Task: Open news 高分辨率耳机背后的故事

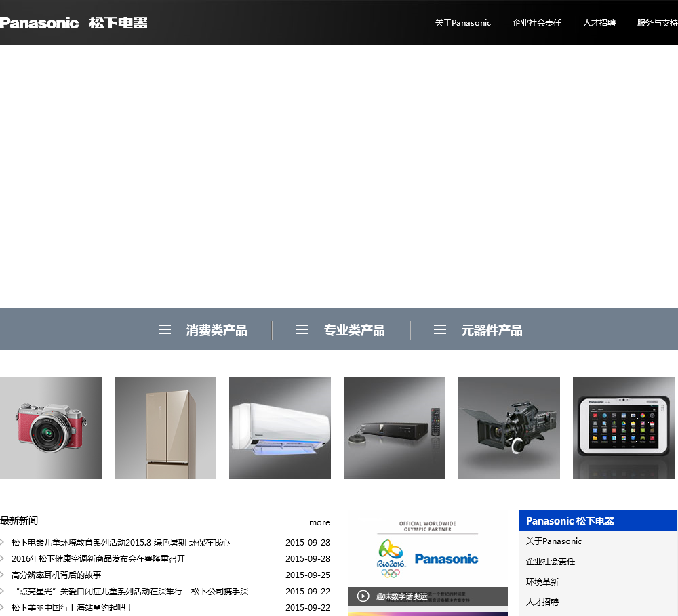Action: pyautogui.click(x=56, y=575)
